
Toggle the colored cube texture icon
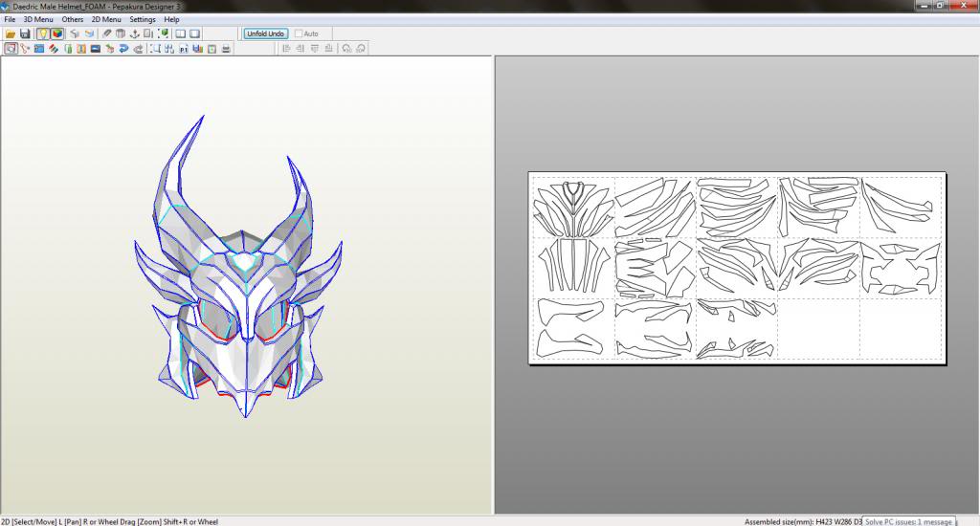57,33
